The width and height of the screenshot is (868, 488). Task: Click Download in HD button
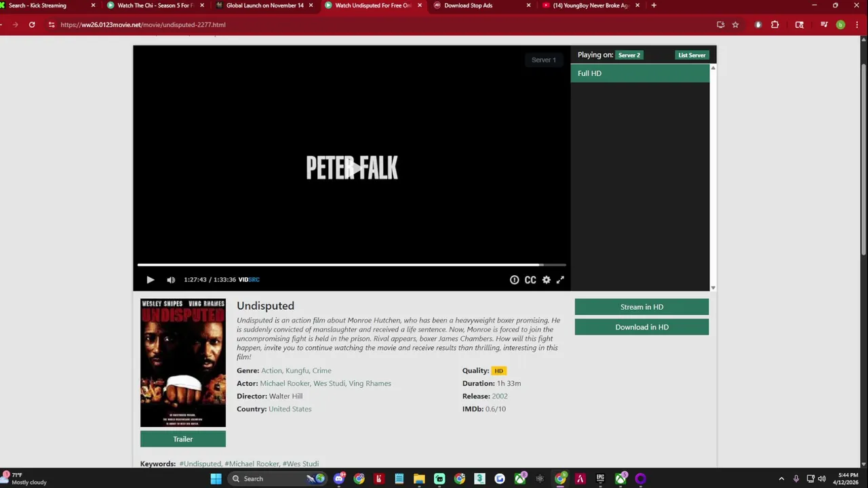click(642, 327)
